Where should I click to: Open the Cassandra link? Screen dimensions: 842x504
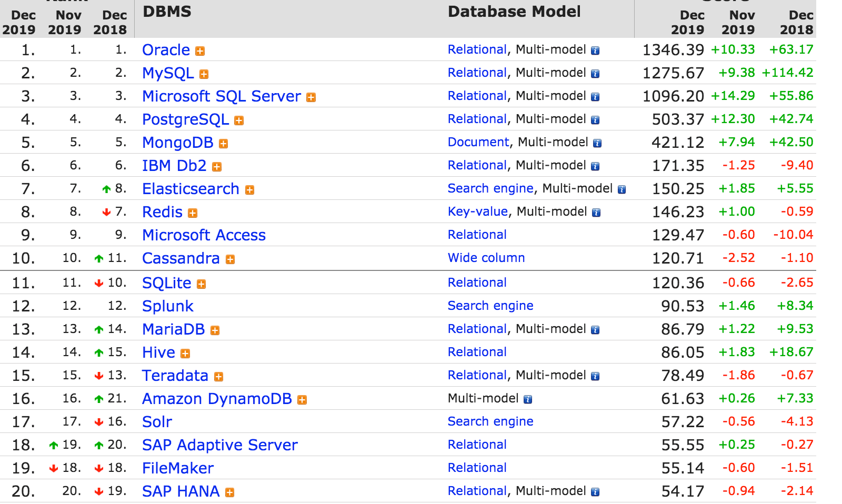tap(181, 258)
